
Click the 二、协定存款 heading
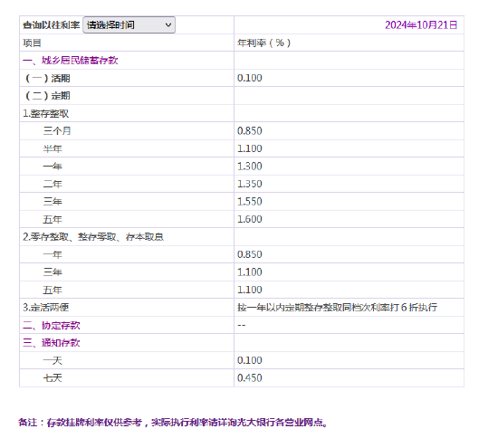51,325
